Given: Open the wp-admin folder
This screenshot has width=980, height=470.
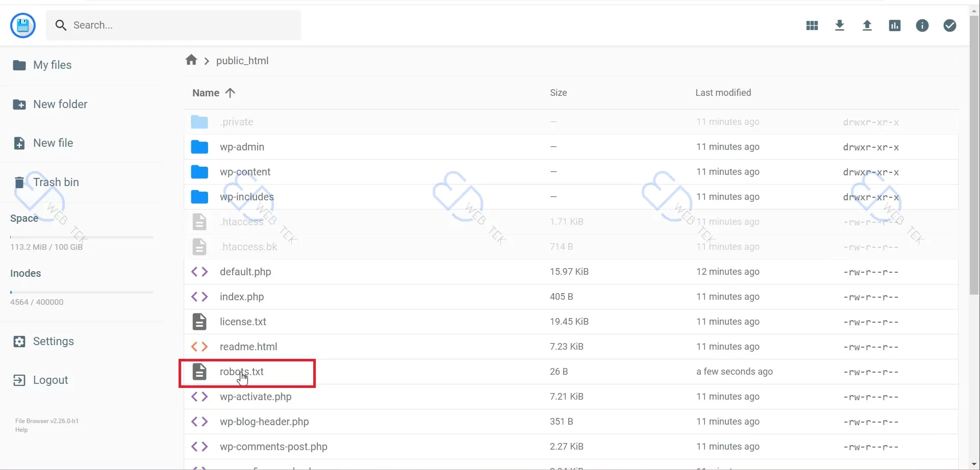Looking at the screenshot, I should 242,147.
